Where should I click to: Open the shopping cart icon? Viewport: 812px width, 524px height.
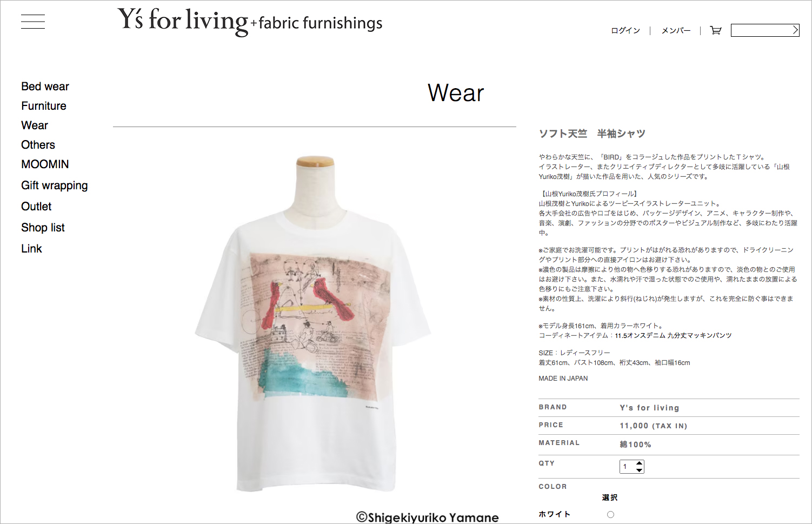(x=716, y=30)
